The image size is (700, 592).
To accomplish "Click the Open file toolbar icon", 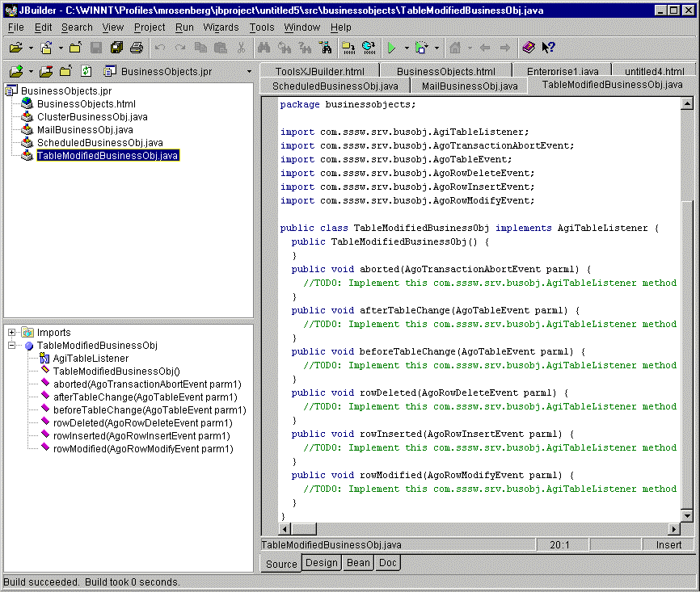I will 15,48.
